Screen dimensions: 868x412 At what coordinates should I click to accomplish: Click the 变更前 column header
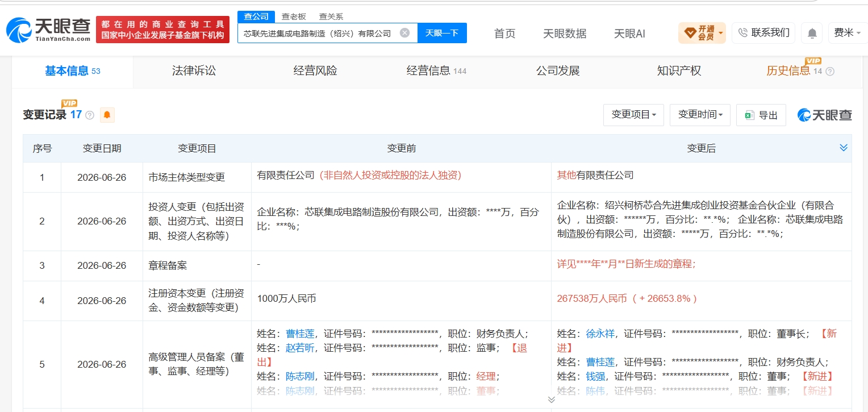coord(401,148)
